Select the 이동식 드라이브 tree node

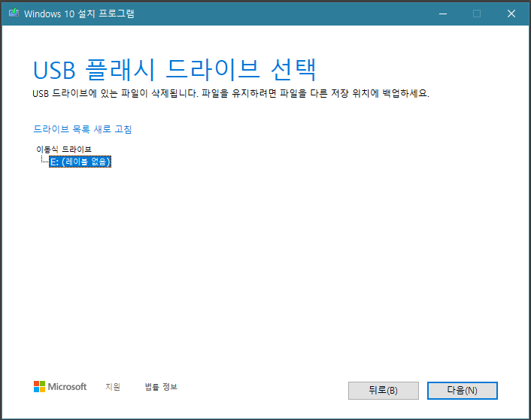[x=64, y=149]
